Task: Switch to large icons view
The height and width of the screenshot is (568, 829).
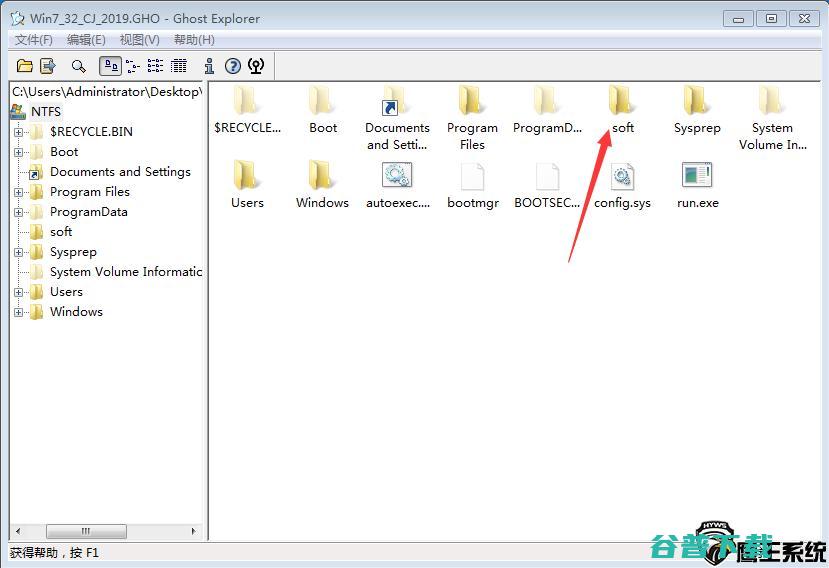Action: click(x=110, y=66)
